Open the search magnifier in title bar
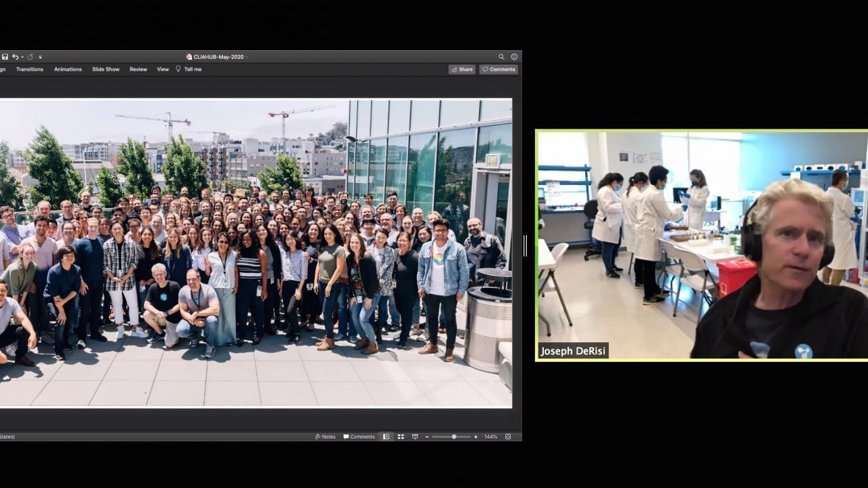 [502, 57]
